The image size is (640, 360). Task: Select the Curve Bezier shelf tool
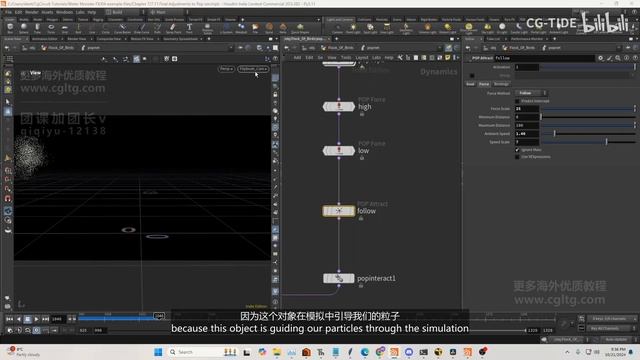click(122, 28)
